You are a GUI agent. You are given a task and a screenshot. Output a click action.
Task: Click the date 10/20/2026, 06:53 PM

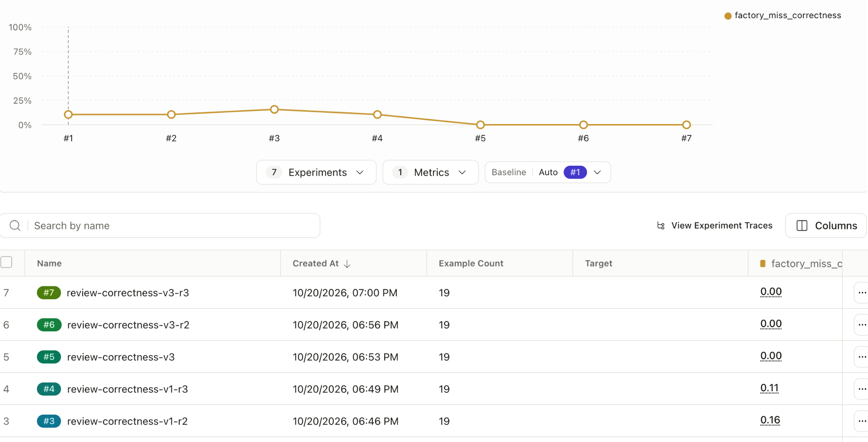(345, 357)
